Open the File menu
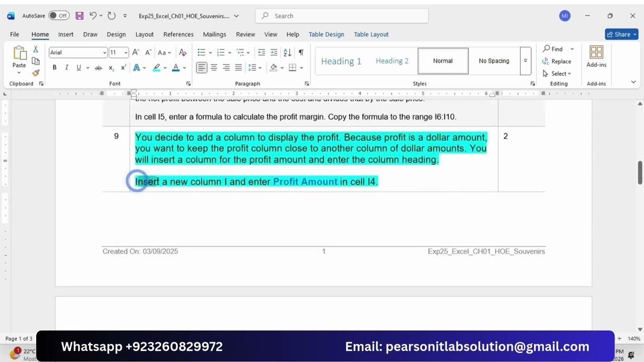The image size is (644, 362). tap(15, 34)
